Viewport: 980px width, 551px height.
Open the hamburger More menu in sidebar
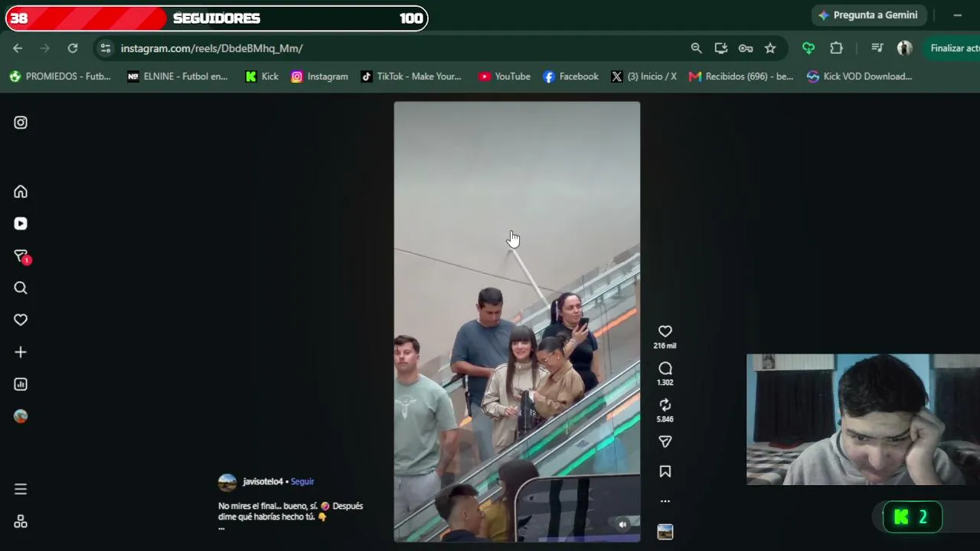pos(21,489)
